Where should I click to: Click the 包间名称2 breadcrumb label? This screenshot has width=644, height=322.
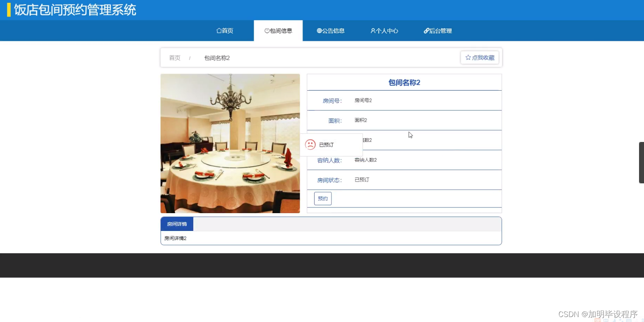click(217, 58)
